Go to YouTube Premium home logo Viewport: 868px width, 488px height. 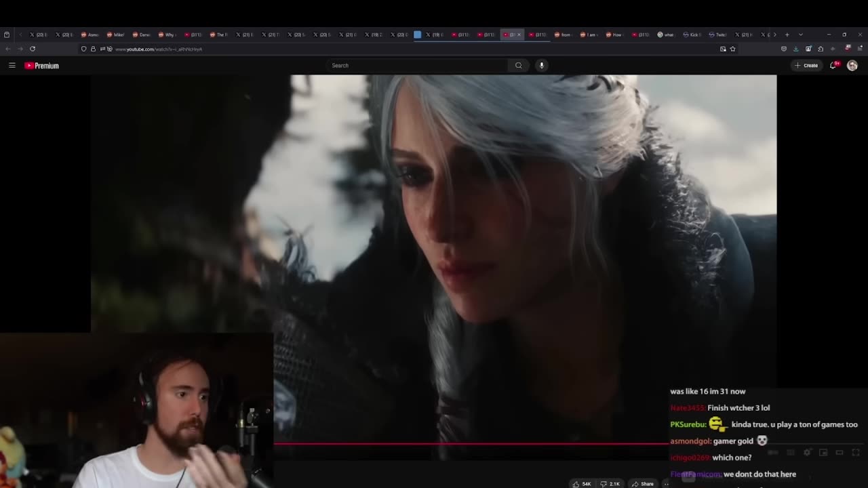click(x=42, y=66)
